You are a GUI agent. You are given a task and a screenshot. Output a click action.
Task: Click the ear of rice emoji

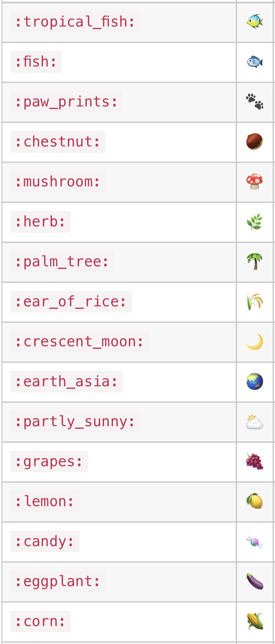click(255, 301)
